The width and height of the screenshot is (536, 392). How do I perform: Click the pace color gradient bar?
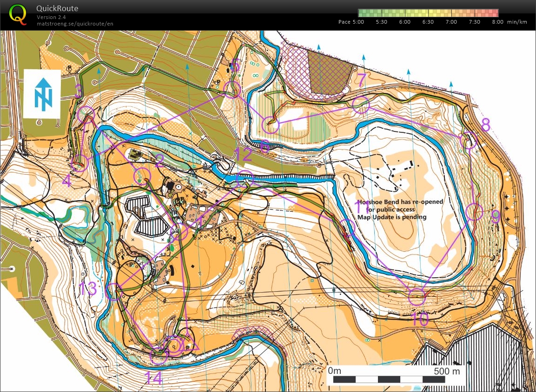point(428,13)
